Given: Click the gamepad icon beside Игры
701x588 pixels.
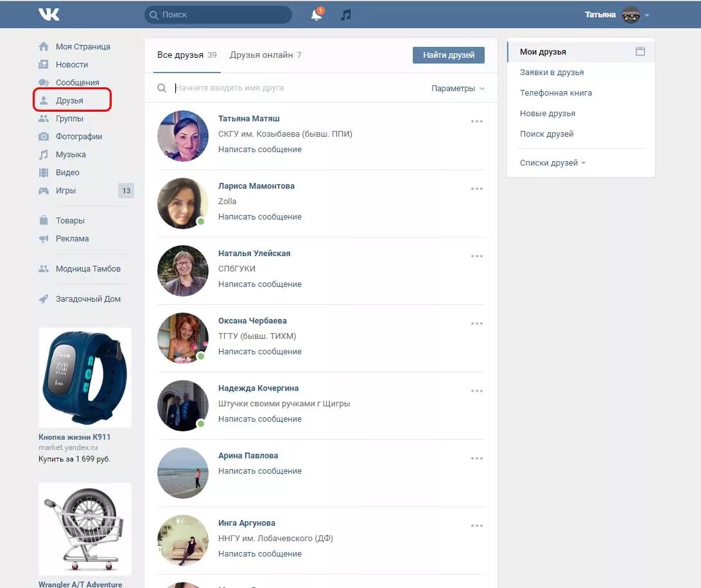Looking at the screenshot, I should [44, 191].
